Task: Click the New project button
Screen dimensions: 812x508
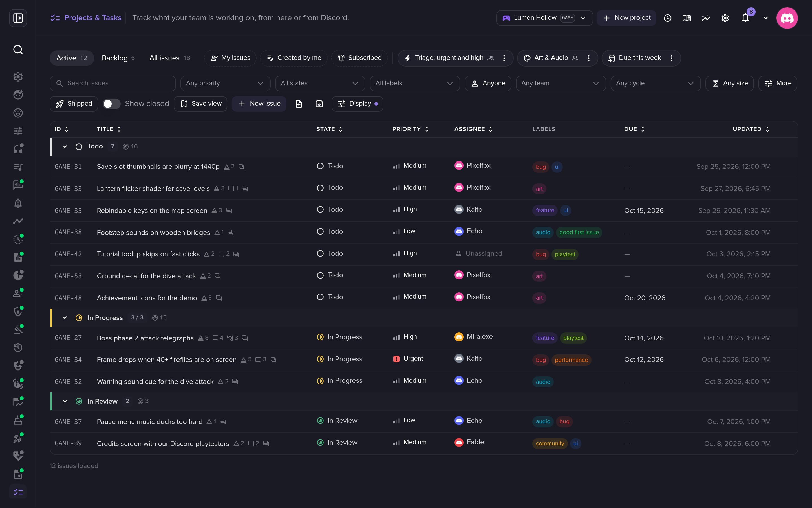Action: click(x=626, y=18)
